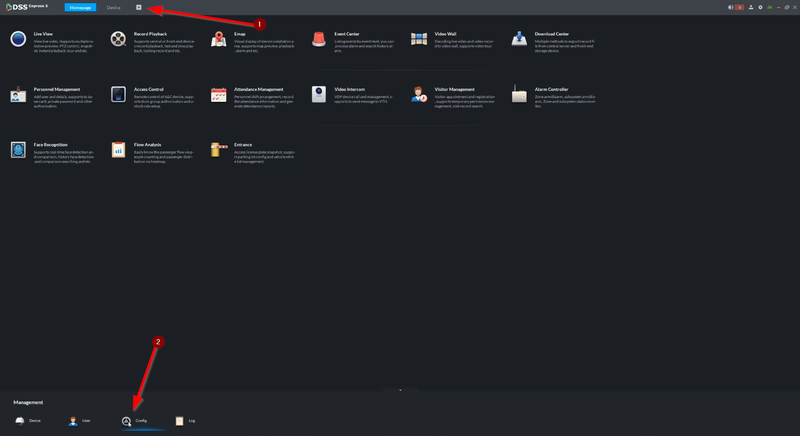Click the Video Wall title text
Image resolution: width=800 pixels, height=436 pixels.
point(445,34)
